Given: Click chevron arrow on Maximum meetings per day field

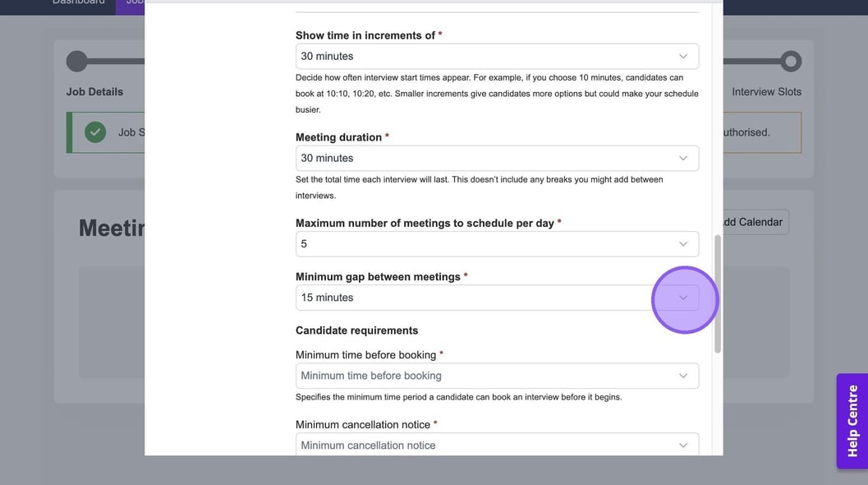Looking at the screenshot, I should [682, 244].
